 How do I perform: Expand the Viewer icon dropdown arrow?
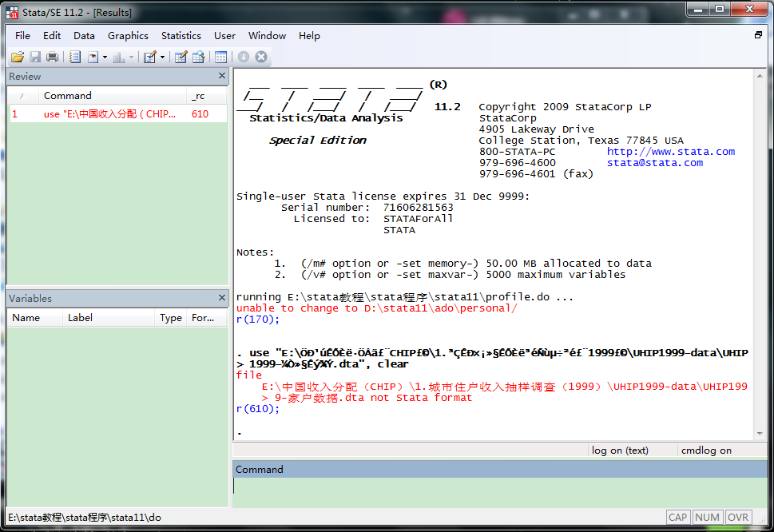point(105,58)
